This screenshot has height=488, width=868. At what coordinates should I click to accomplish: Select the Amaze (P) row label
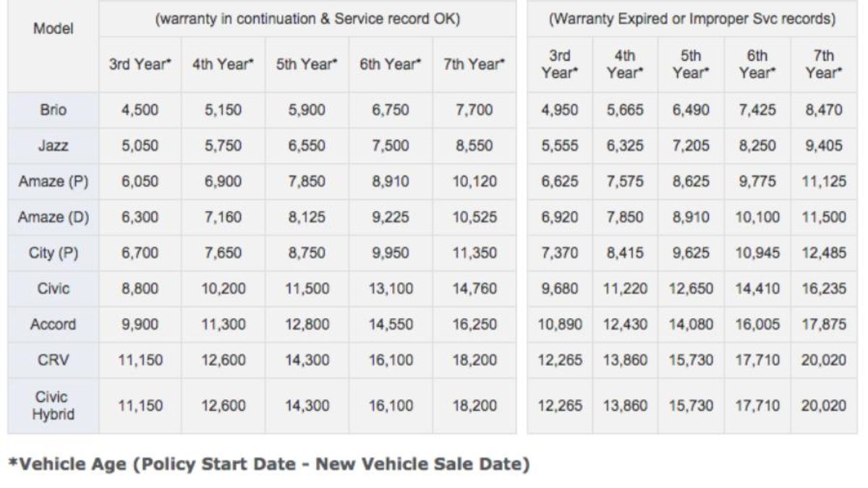pyautogui.click(x=53, y=182)
